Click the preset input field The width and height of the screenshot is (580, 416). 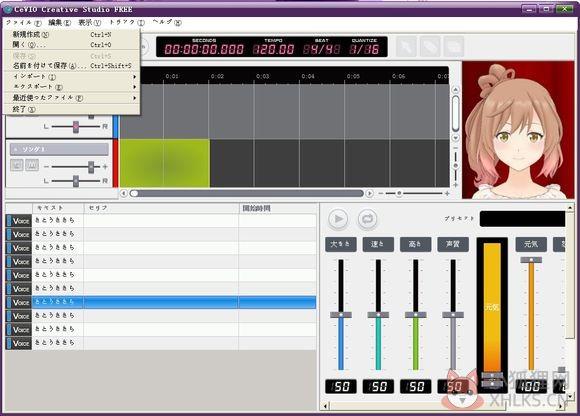click(x=522, y=219)
